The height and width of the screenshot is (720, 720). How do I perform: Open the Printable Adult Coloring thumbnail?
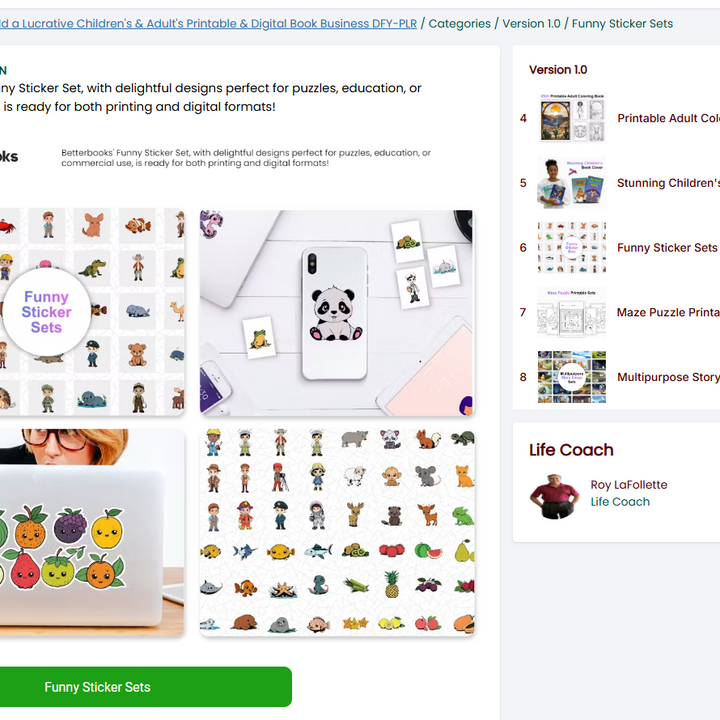coord(572,118)
